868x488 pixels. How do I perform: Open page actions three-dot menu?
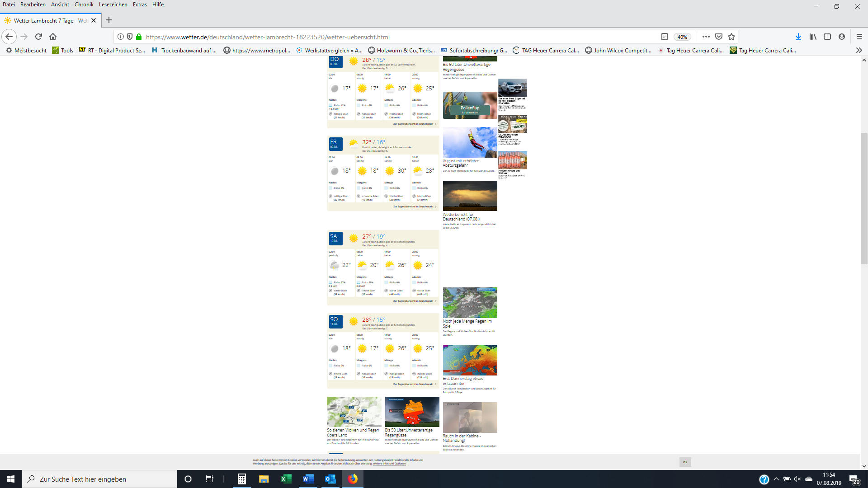pos(706,37)
